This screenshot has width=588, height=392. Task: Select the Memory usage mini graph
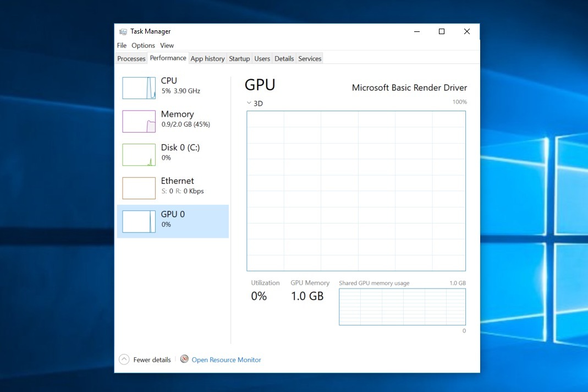coord(139,122)
